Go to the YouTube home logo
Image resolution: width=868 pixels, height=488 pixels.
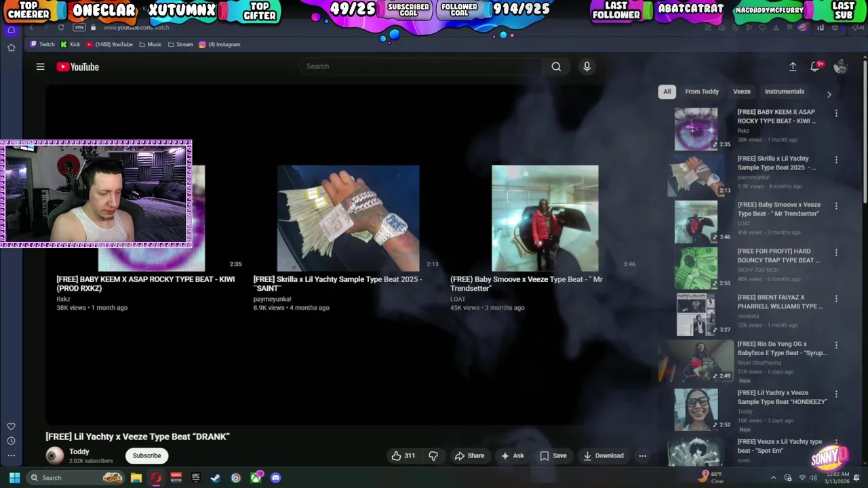(78, 66)
